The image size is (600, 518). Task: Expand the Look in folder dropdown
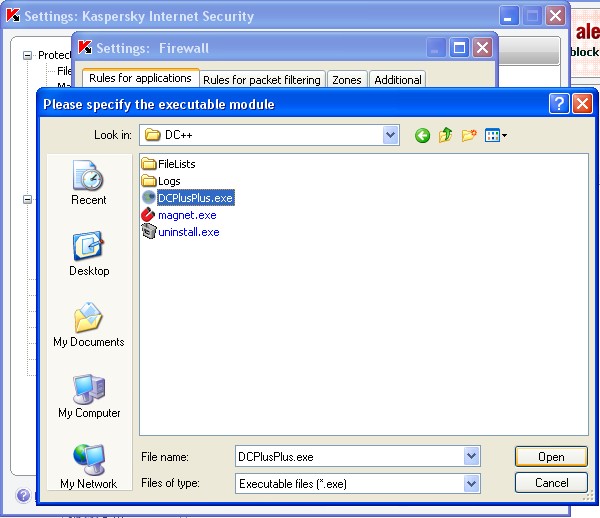click(390, 135)
